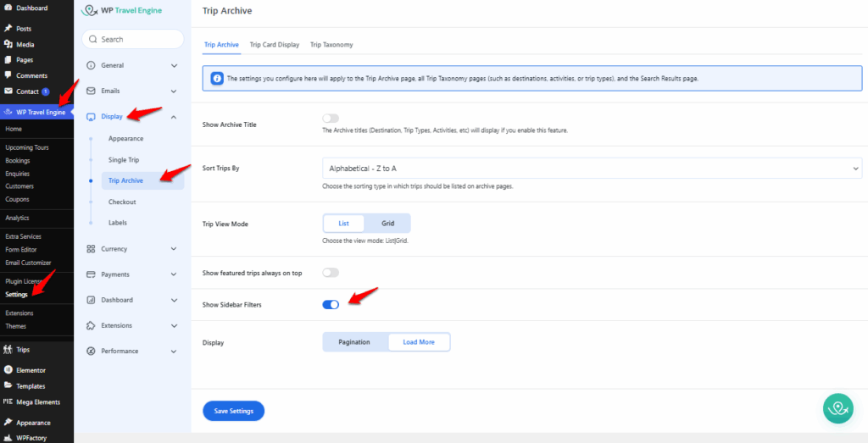Click the Emails envelope icon

(x=92, y=91)
